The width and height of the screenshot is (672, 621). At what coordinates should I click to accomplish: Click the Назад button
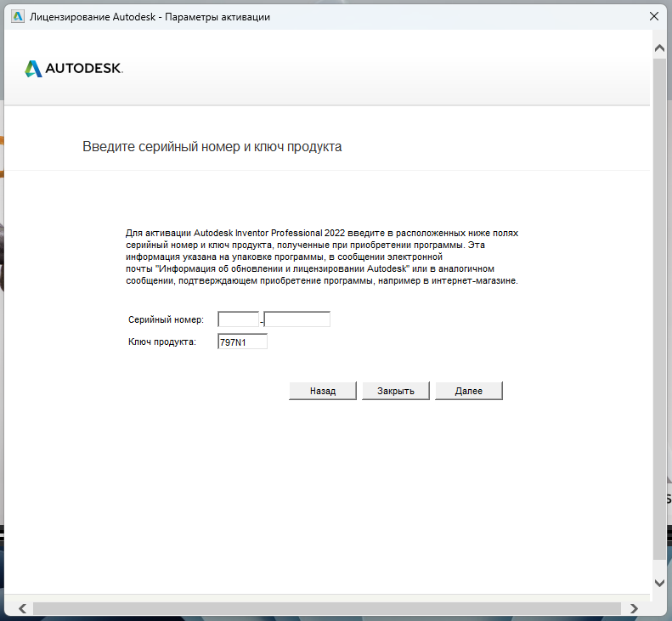coord(322,391)
